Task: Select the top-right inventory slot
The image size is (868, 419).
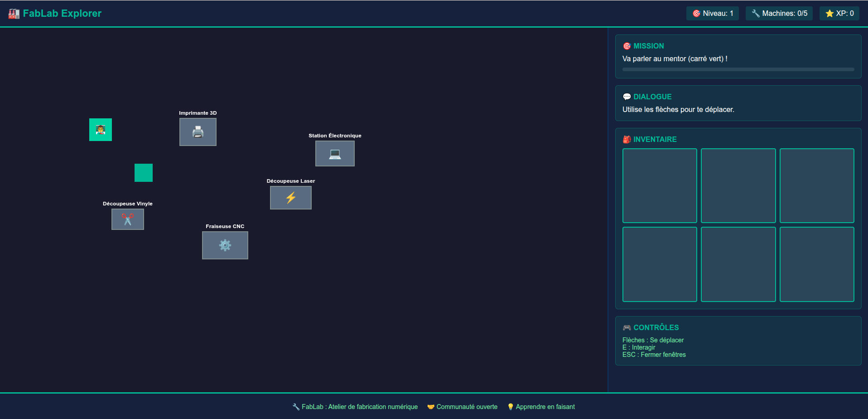Action: [x=817, y=185]
